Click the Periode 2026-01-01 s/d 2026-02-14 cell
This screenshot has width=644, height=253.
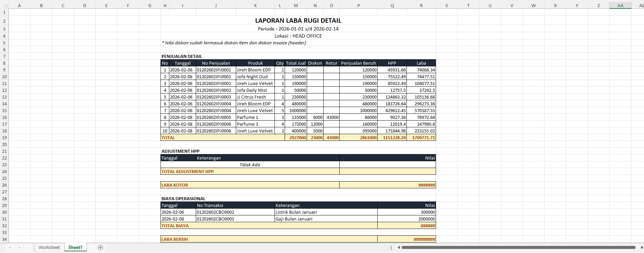[x=298, y=29]
